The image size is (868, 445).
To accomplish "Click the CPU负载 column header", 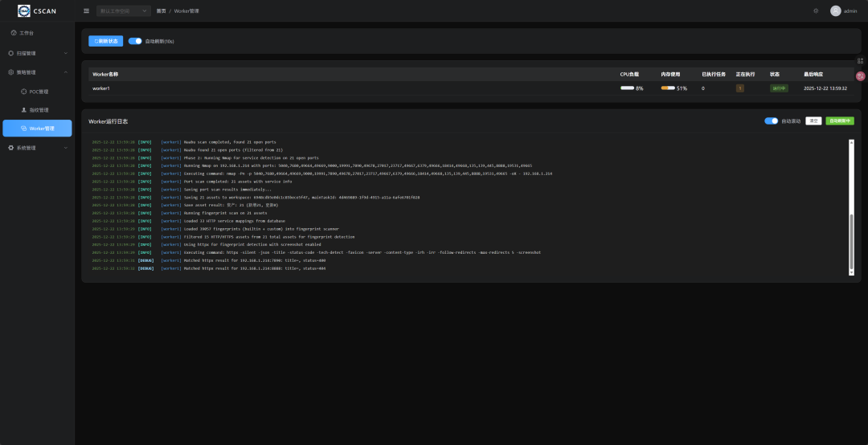I will (x=629, y=74).
